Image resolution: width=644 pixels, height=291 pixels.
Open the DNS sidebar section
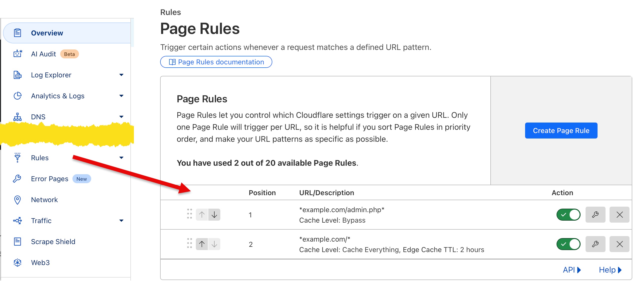point(38,117)
